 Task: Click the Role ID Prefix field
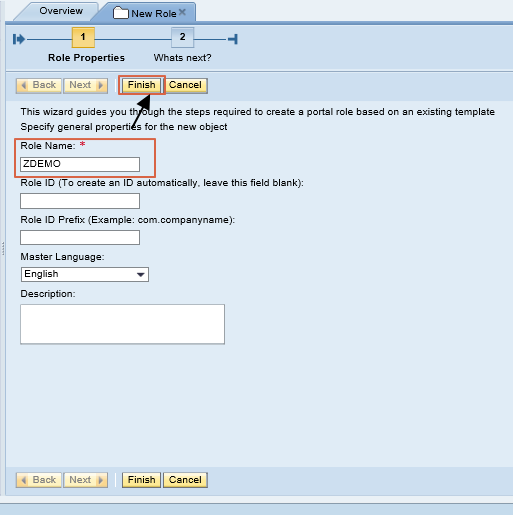tap(80, 238)
